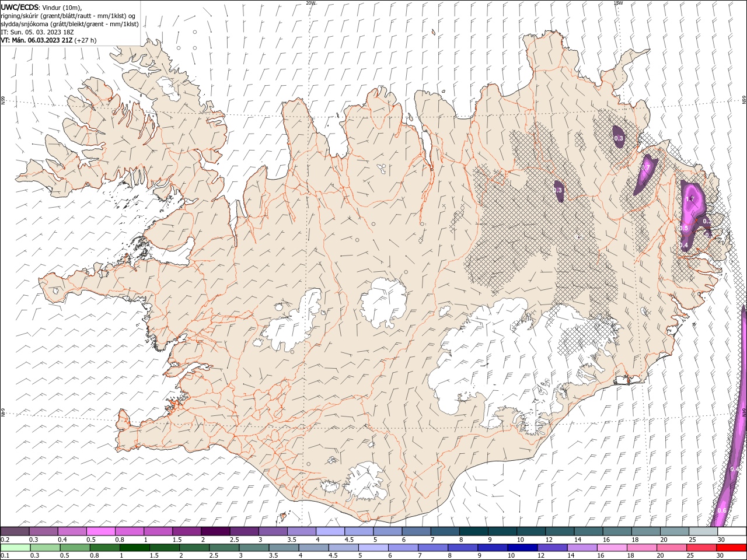
Task: Click the lower legend swatch labeled 18
Action: (643, 548)
